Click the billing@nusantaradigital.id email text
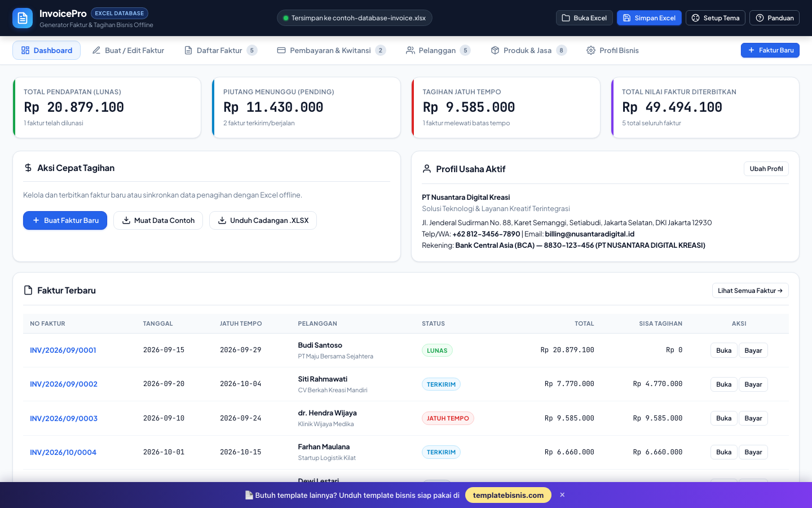Screen dimensions: 812x508 (x=590, y=234)
